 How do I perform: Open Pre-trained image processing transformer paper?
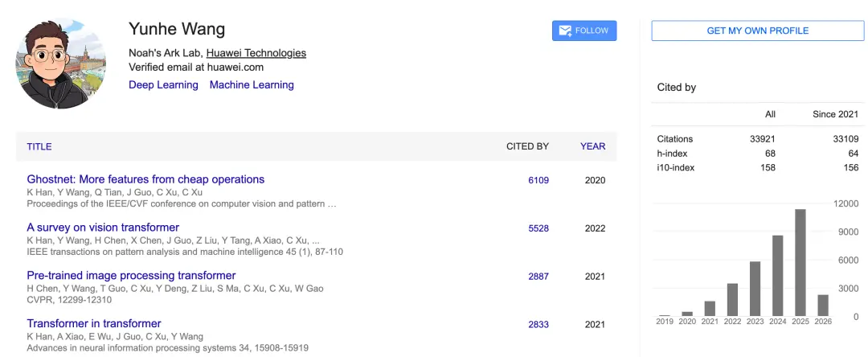point(131,276)
